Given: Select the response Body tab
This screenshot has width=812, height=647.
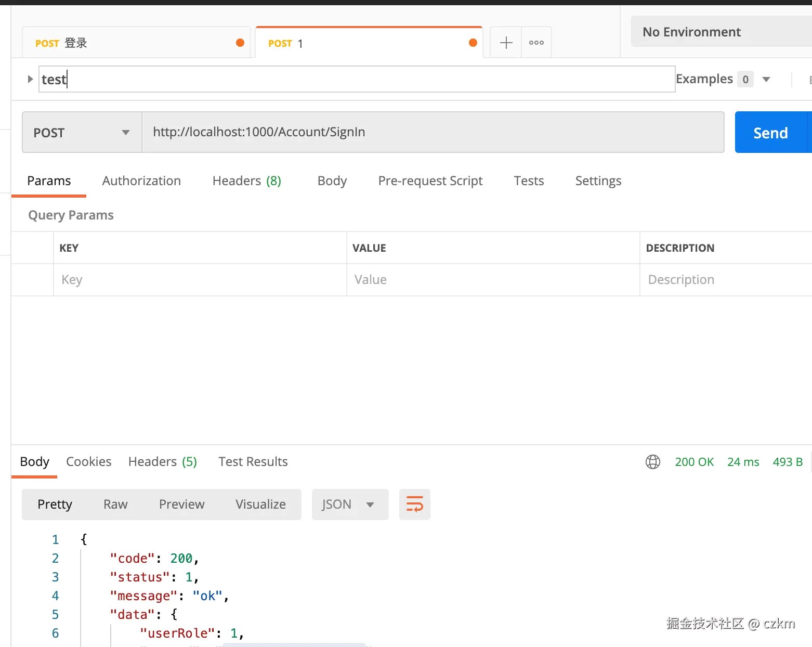Looking at the screenshot, I should tap(34, 462).
